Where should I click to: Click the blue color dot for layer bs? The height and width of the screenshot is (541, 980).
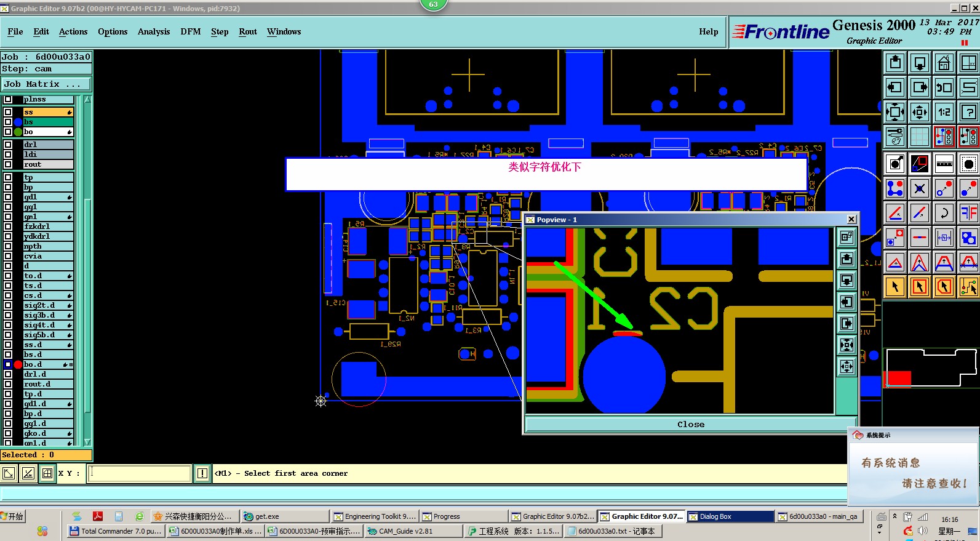coord(18,122)
